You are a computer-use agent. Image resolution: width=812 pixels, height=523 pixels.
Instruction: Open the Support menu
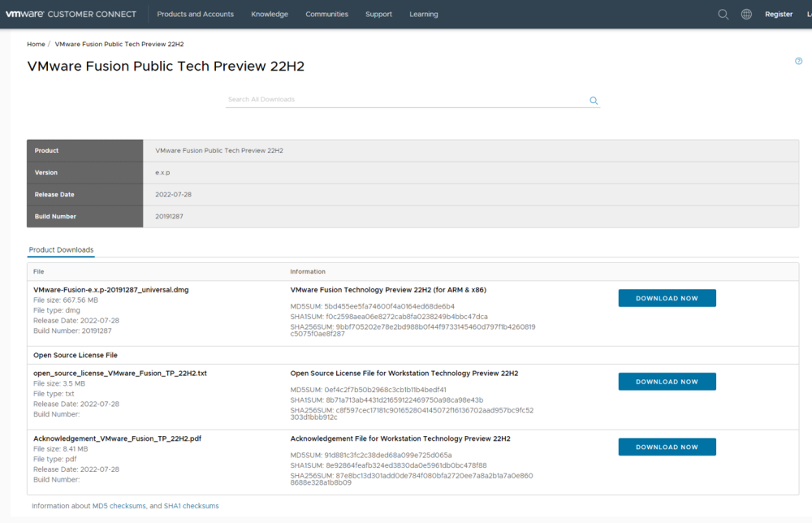pyautogui.click(x=378, y=14)
